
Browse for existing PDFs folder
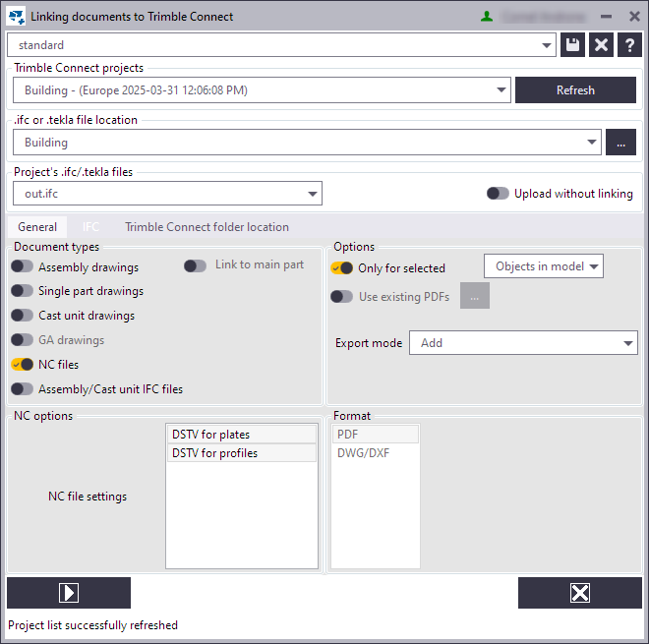[475, 296]
